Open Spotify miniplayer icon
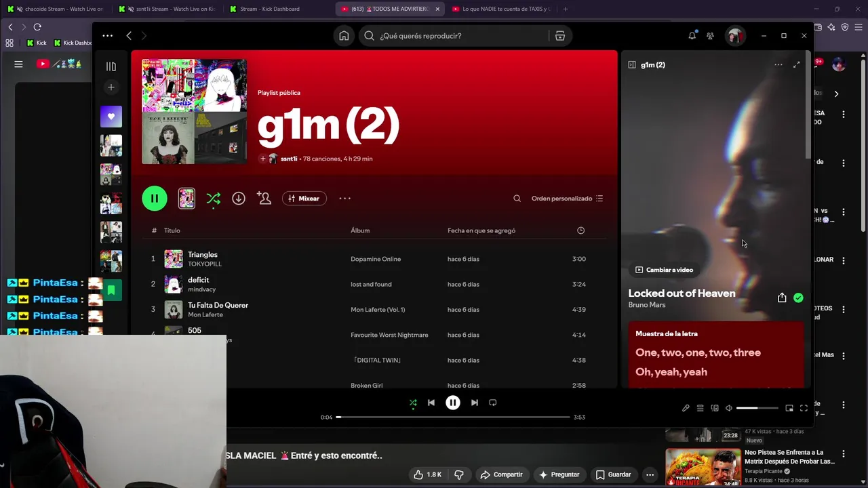Viewport: 868px width, 488px height. (789, 408)
